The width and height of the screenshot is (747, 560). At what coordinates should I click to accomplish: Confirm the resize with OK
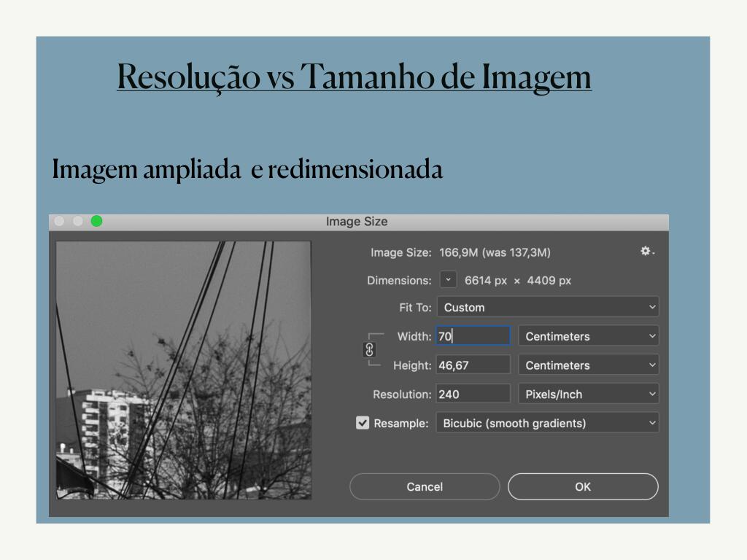click(582, 486)
